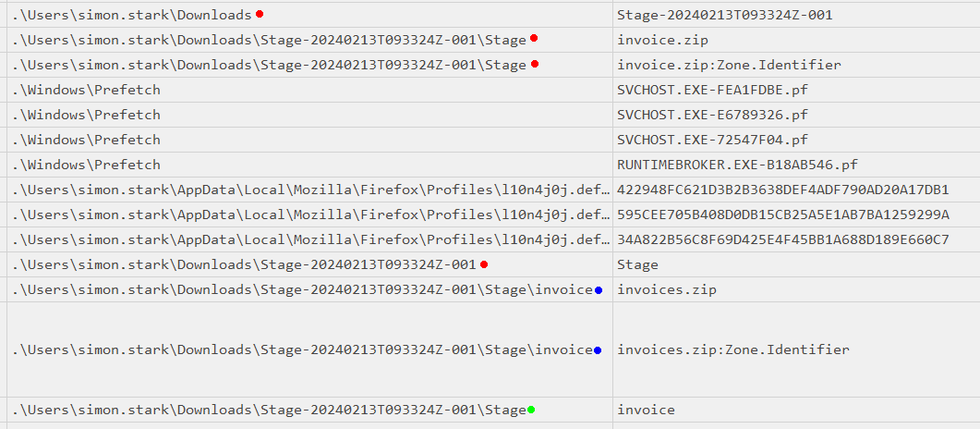Screen dimensions: 980x429
Task: Click the red dot in the invoice.zip row
Action: point(534,39)
